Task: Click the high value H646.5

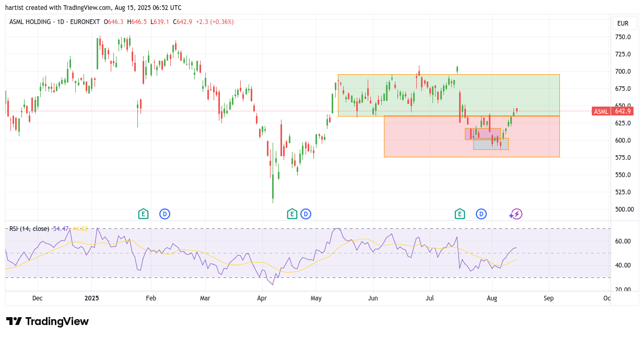Action: [137, 22]
